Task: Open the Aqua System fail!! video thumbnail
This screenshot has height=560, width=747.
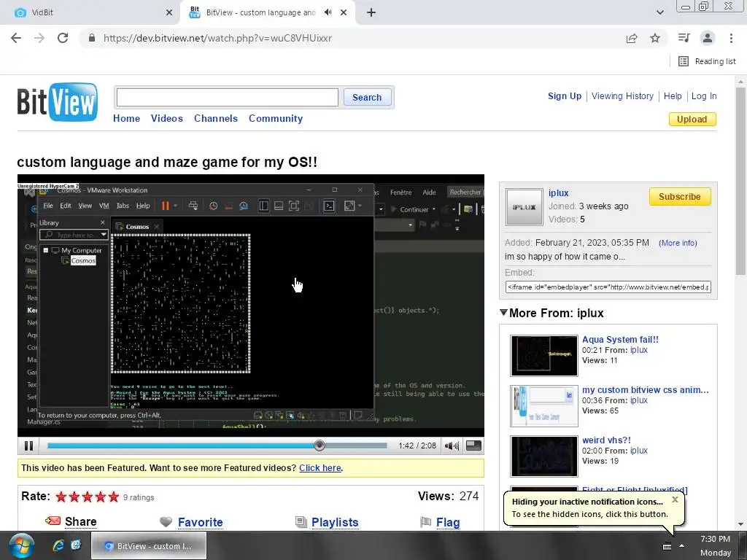Action: (x=543, y=356)
